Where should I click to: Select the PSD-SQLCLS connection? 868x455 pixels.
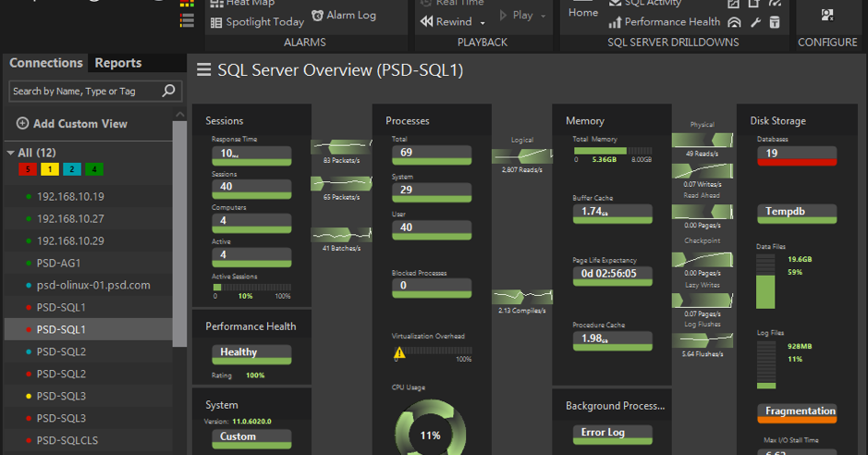tap(89, 440)
